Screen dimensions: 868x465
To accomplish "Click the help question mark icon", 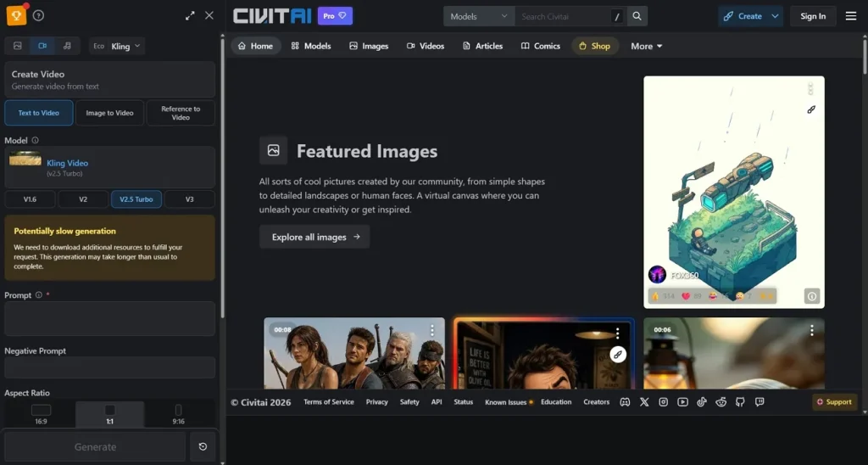I will (38, 15).
